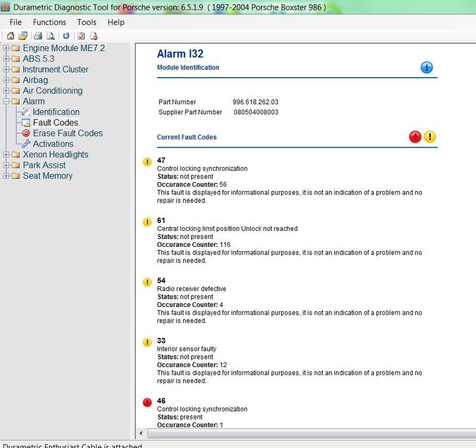
Task: Select the Air Conditioning module label
Action: point(52,91)
